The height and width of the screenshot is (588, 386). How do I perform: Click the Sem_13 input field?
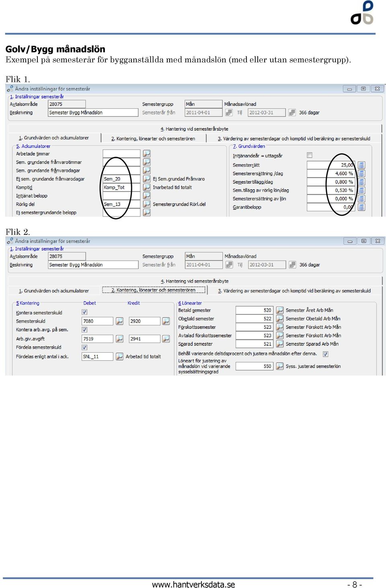pos(121,204)
